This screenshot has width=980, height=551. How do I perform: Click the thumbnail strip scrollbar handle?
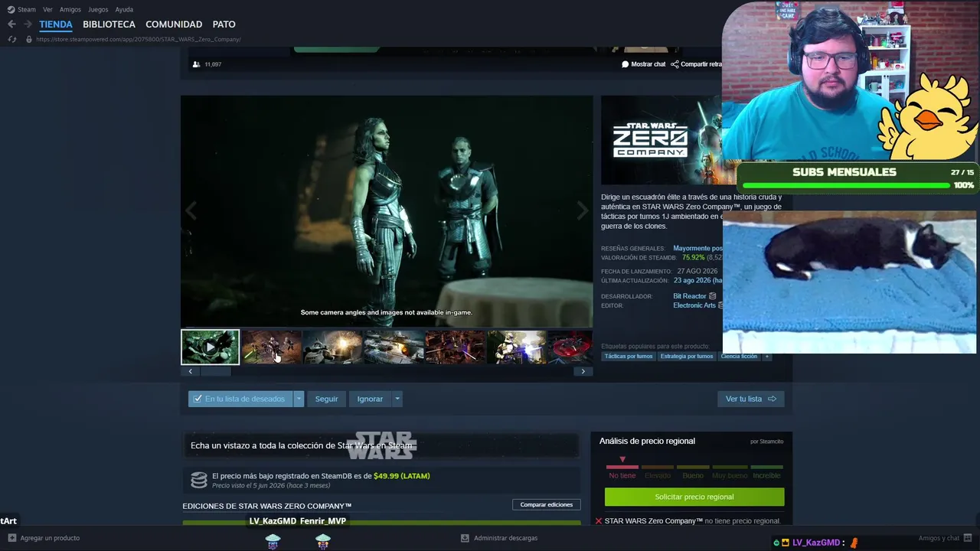point(215,371)
